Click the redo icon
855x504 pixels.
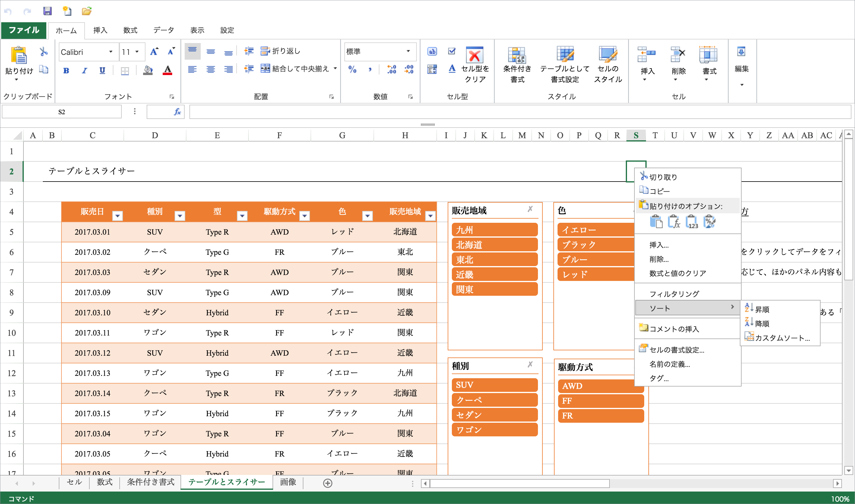pos(27,12)
